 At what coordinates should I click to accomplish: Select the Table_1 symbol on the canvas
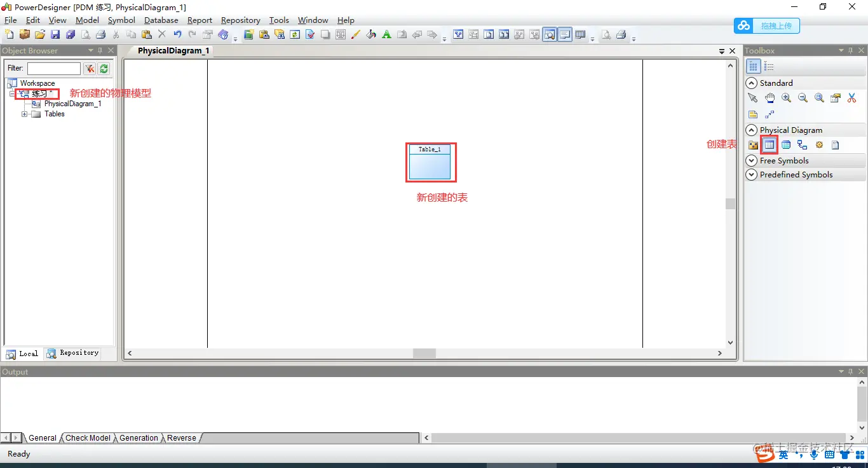(430, 162)
